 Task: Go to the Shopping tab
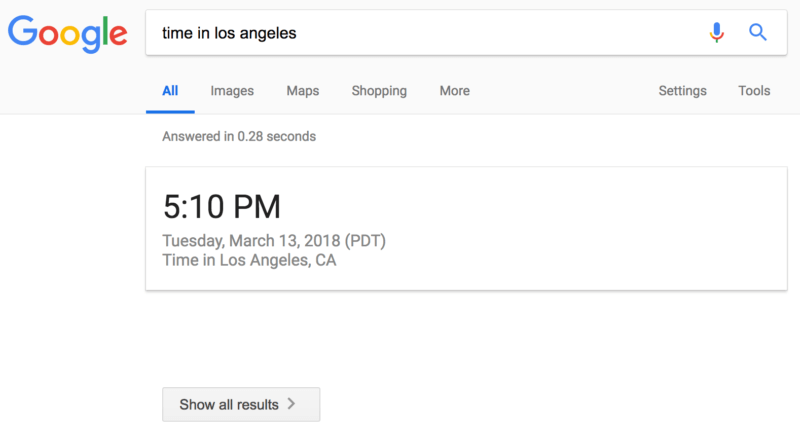(379, 91)
